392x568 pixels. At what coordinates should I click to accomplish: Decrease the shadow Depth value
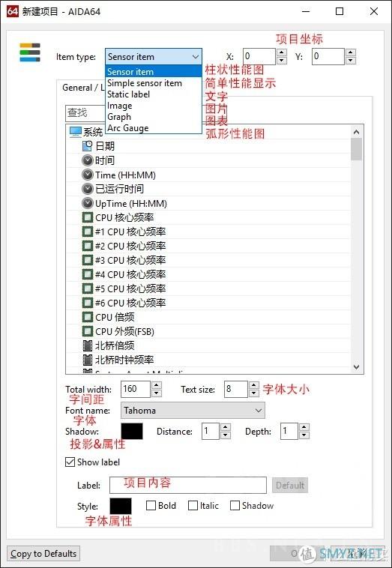coord(304,435)
